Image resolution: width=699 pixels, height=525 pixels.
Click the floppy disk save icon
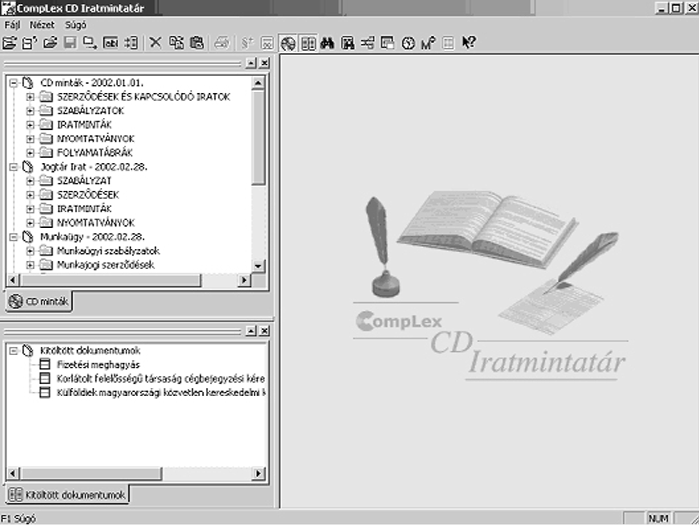tap(70, 43)
